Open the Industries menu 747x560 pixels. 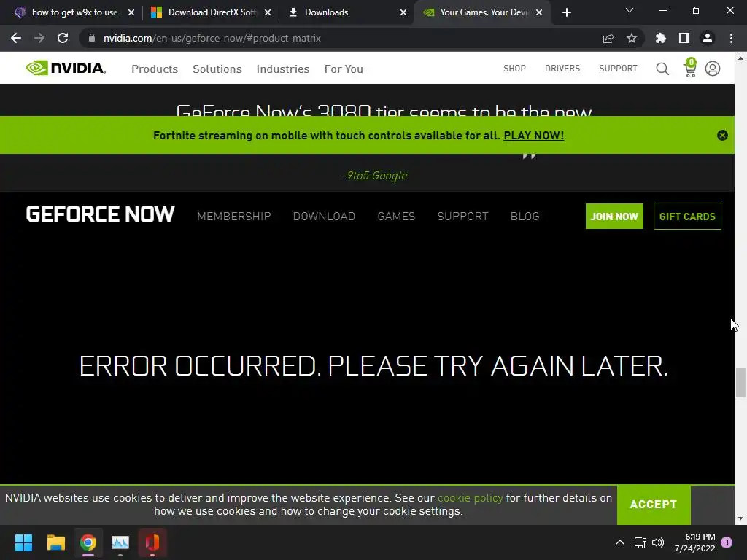[x=283, y=69]
